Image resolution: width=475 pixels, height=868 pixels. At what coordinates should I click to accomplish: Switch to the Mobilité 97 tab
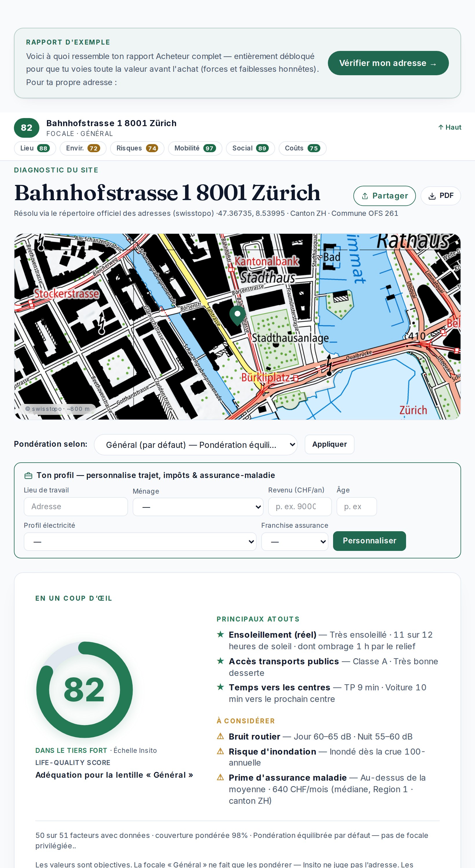pos(195,148)
